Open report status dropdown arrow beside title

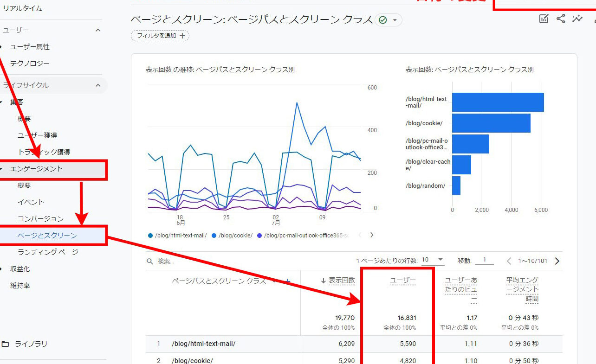(395, 20)
